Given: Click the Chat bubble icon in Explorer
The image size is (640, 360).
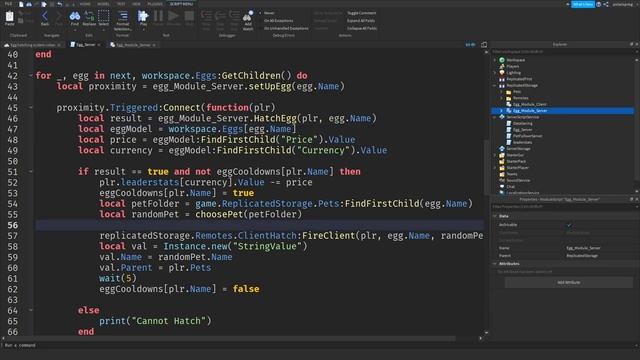Looking at the screenshot, I should pyautogui.click(x=502, y=187).
